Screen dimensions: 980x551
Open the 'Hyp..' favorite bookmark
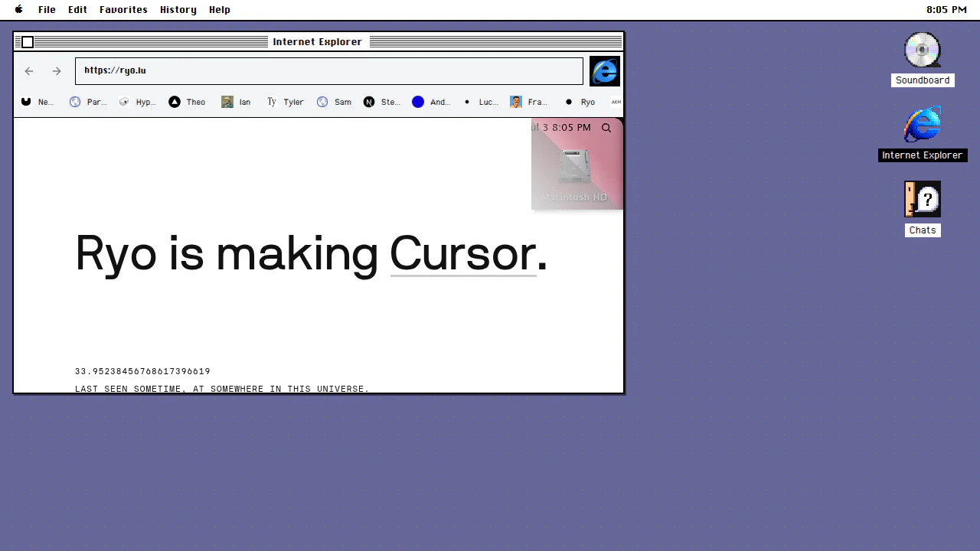pos(137,102)
